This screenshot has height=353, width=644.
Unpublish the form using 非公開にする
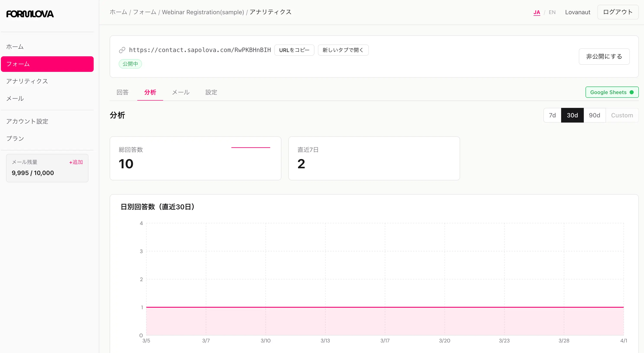pyautogui.click(x=604, y=56)
